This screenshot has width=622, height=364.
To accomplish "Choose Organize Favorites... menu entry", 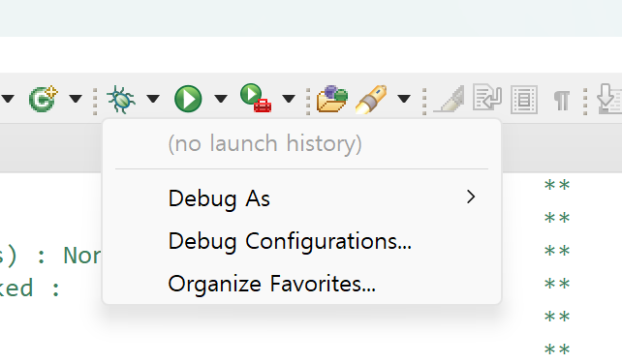I will (x=301, y=284).
